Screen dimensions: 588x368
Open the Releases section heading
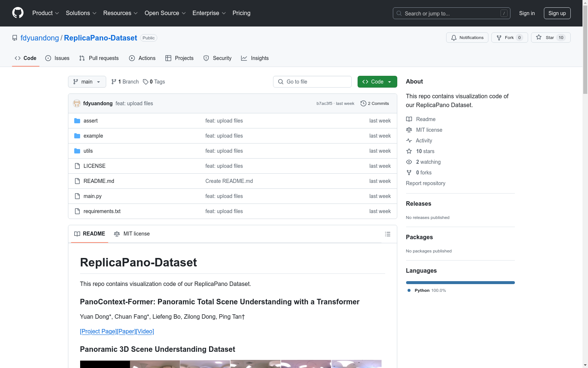click(419, 204)
